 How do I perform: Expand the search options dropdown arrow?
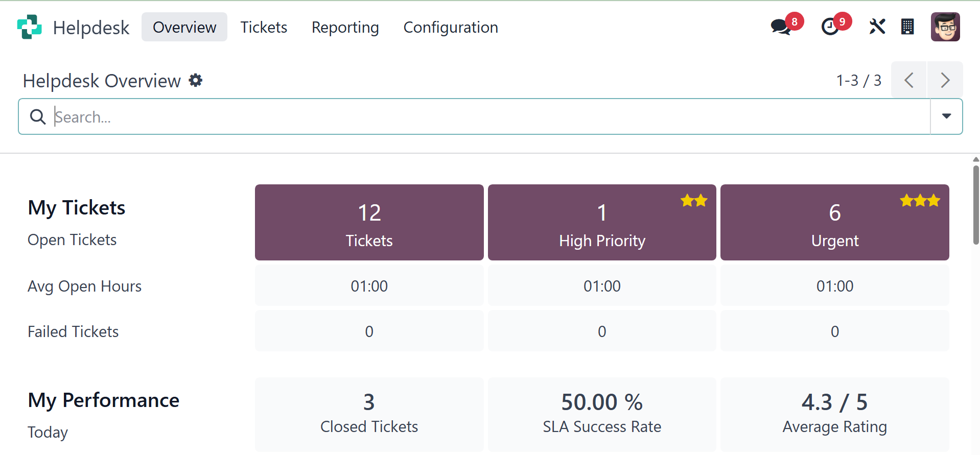click(946, 116)
